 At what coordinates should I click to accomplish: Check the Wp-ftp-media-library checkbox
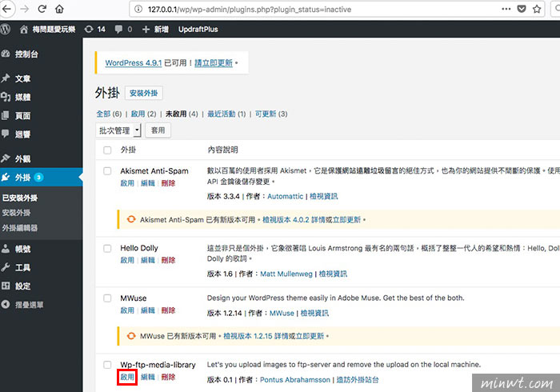click(x=107, y=365)
